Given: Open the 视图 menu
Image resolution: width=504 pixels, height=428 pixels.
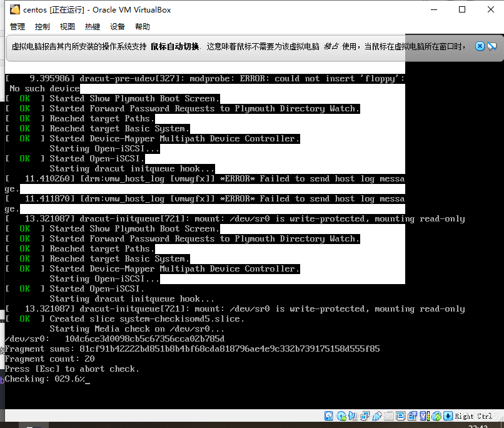Looking at the screenshot, I should tap(67, 27).
